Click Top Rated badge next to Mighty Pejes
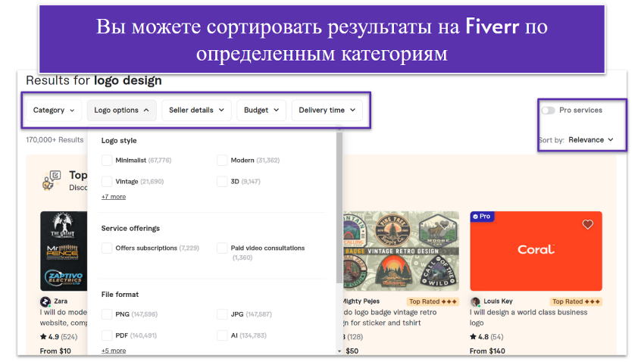Viewport: 644px width, 362px height. pos(433,301)
